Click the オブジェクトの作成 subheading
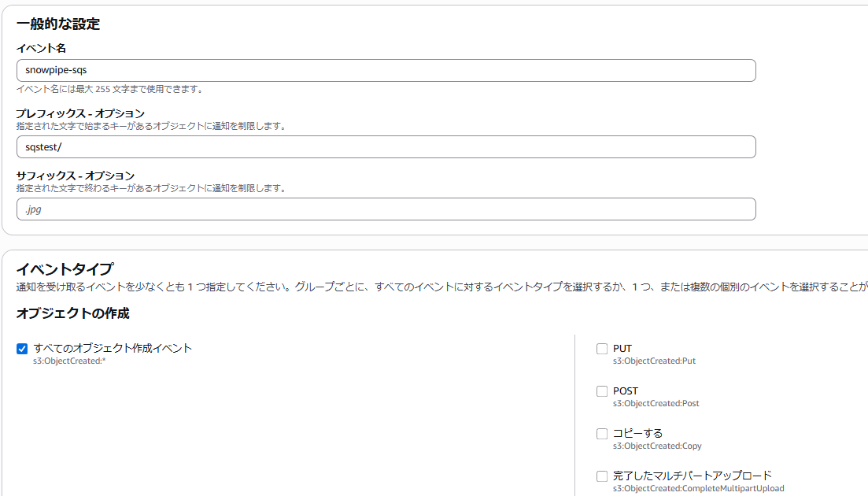 [x=72, y=313]
